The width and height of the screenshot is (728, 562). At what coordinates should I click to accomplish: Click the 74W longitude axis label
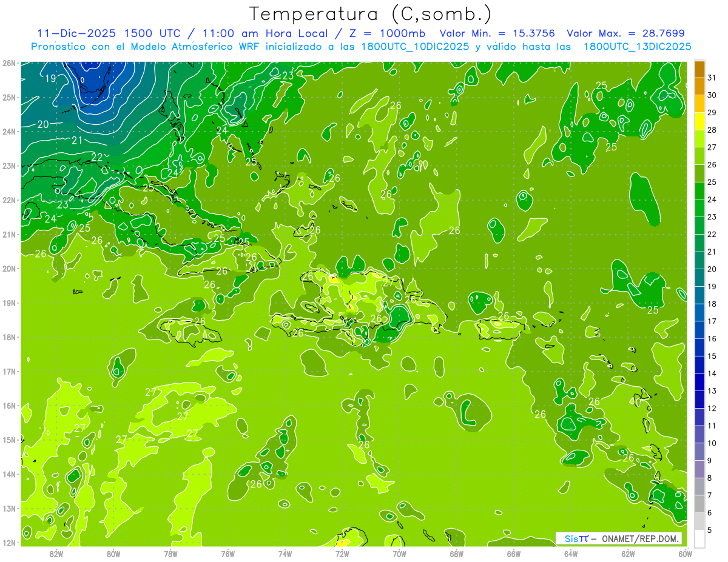[x=285, y=554]
